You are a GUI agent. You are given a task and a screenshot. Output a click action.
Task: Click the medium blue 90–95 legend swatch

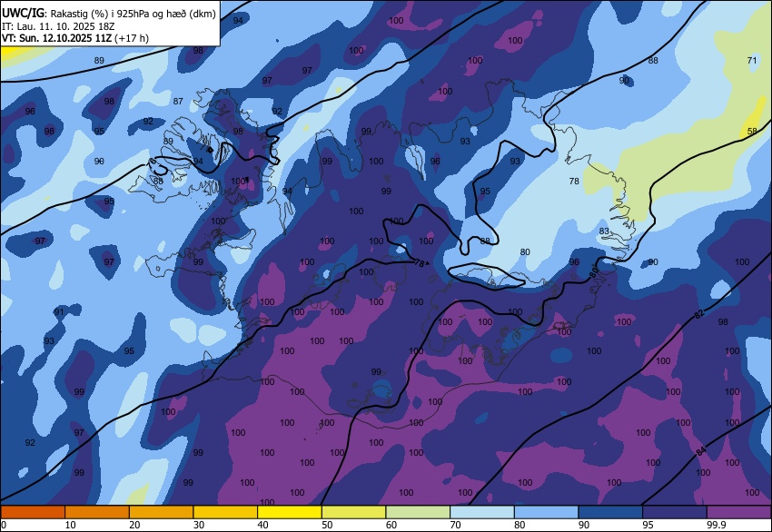610,512
